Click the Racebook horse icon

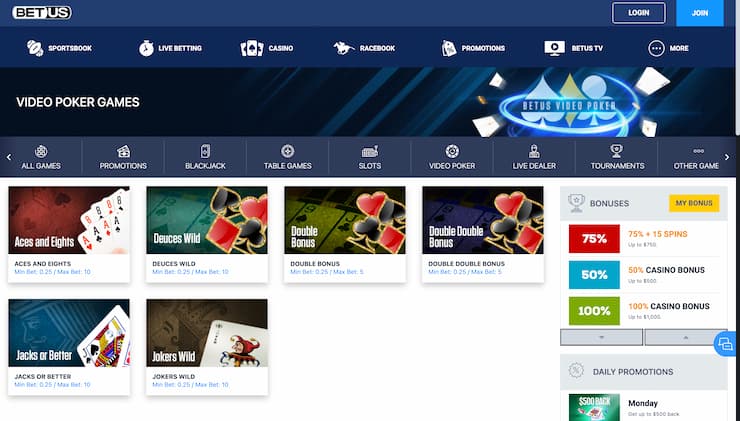click(344, 48)
